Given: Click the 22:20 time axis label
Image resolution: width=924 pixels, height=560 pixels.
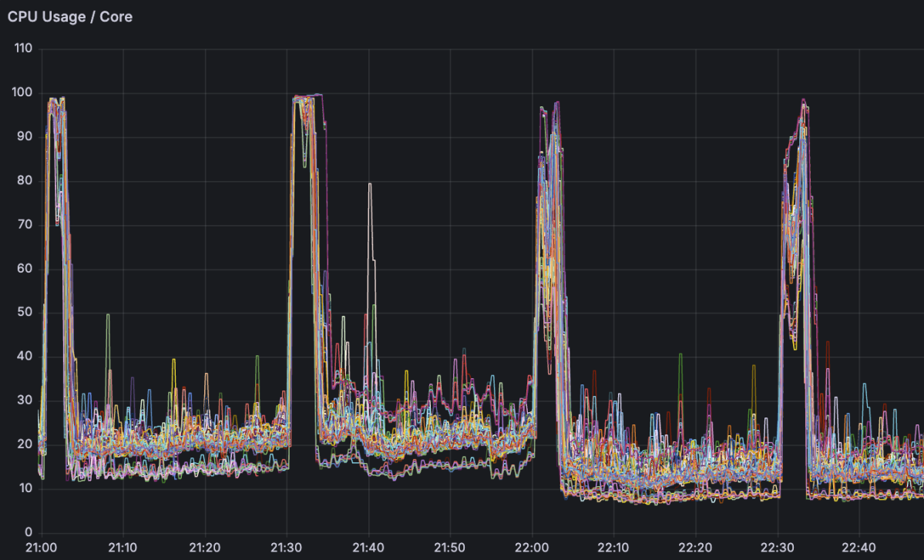Looking at the screenshot, I should (694, 548).
